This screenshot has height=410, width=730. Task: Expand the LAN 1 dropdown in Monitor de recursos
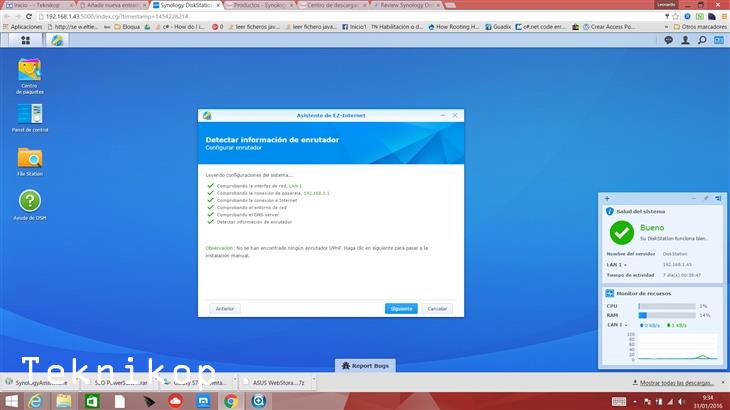pos(618,325)
